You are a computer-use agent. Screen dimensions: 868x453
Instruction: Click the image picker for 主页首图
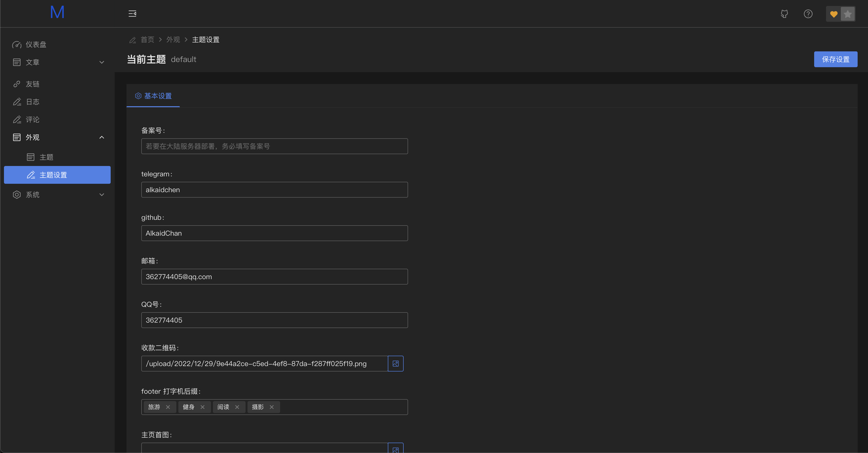[x=395, y=449]
